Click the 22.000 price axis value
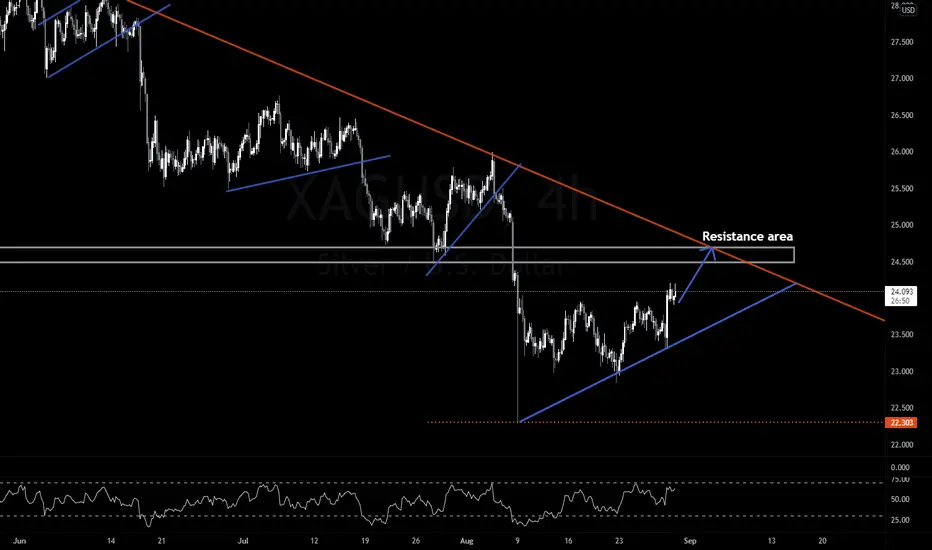The height and width of the screenshot is (550, 932). pyautogui.click(x=902, y=445)
